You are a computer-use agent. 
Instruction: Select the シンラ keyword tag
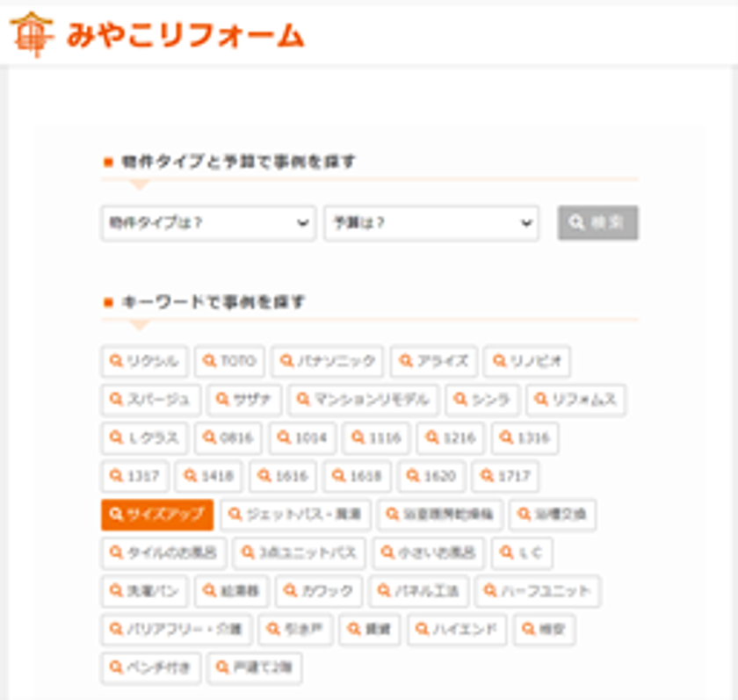(482, 400)
